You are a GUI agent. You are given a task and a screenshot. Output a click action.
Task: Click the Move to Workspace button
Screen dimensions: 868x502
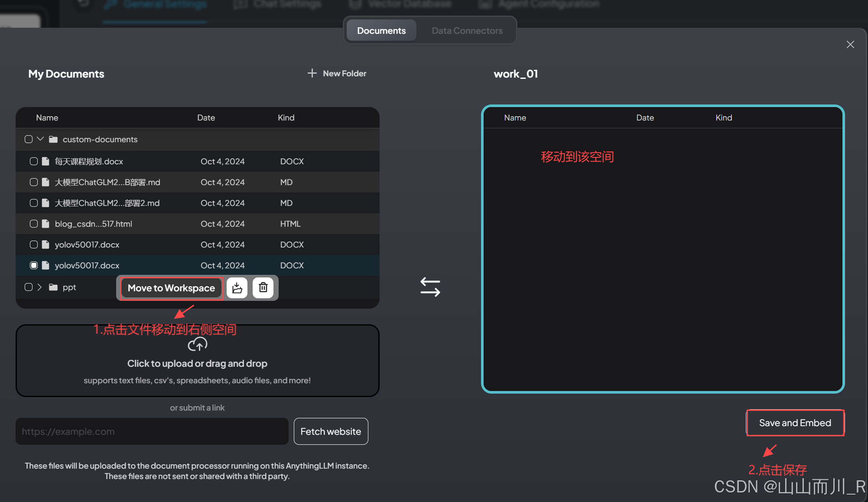coord(171,288)
